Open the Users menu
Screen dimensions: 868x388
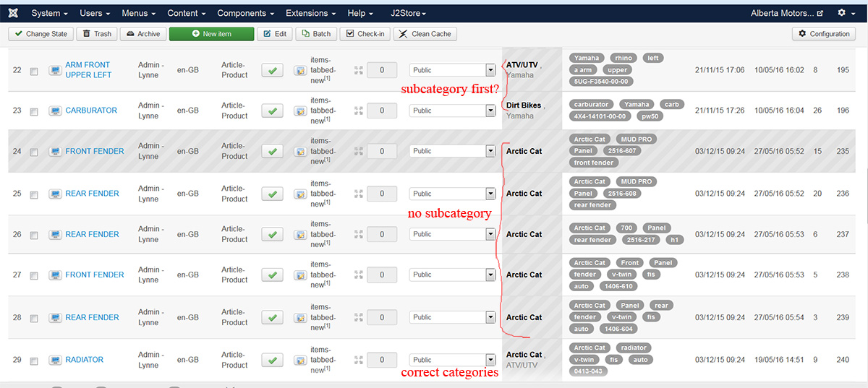pyautogui.click(x=95, y=13)
